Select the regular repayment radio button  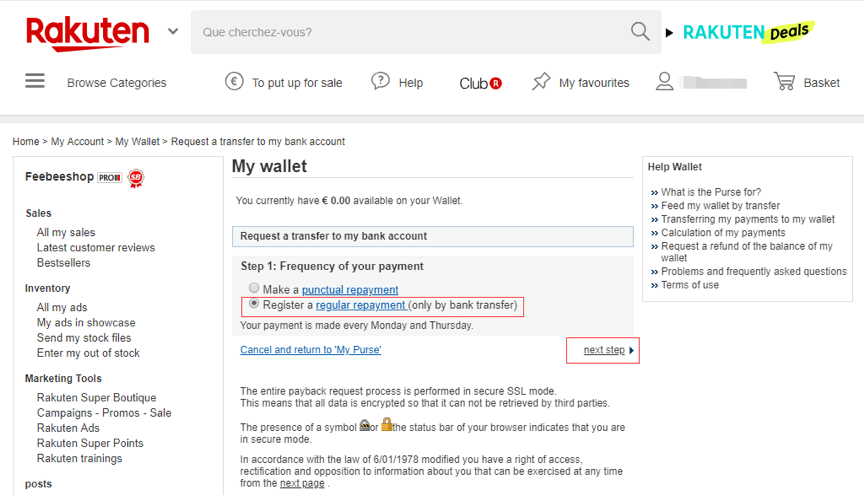tap(254, 304)
